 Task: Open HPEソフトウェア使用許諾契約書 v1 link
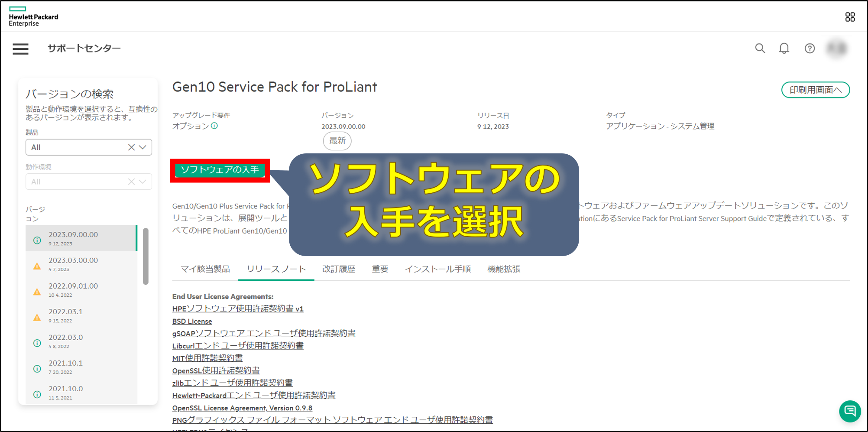(238, 309)
